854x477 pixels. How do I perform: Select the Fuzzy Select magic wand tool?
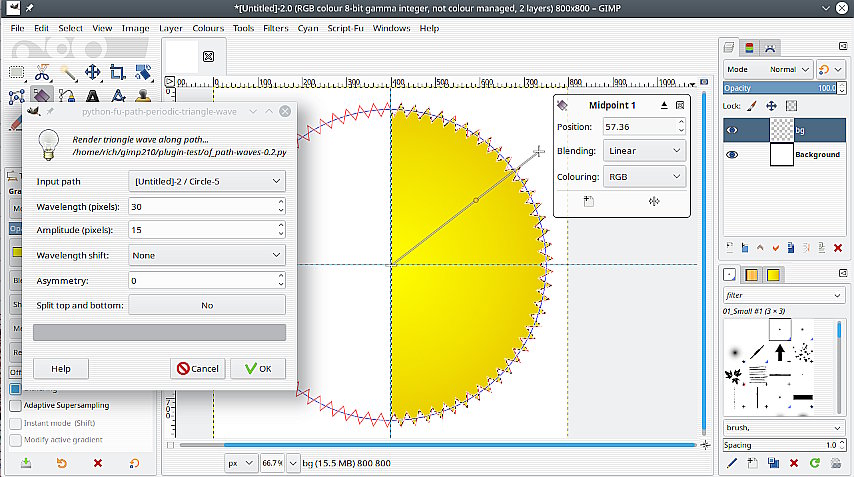coord(68,72)
